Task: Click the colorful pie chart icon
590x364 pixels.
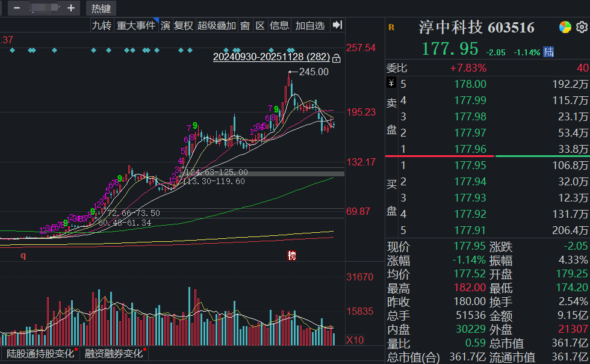Action: 565,27
